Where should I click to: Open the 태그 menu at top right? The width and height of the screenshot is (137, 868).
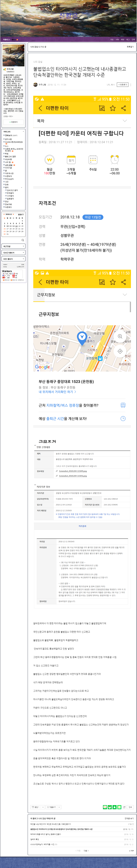(128, 39)
